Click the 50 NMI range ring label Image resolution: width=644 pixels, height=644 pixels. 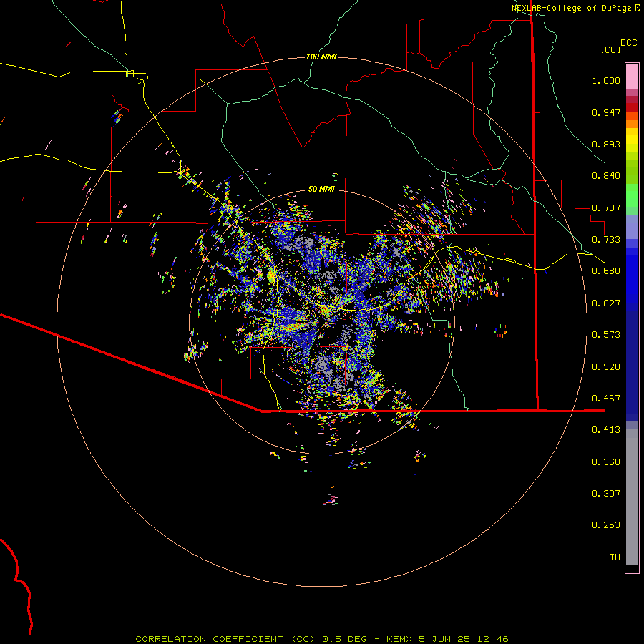point(321,189)
